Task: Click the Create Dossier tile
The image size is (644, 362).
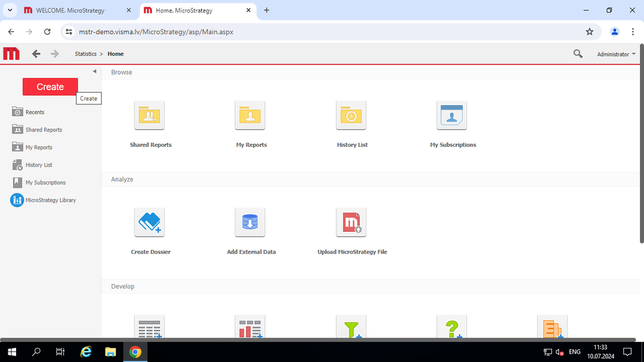Action: (x=150, y=222)
